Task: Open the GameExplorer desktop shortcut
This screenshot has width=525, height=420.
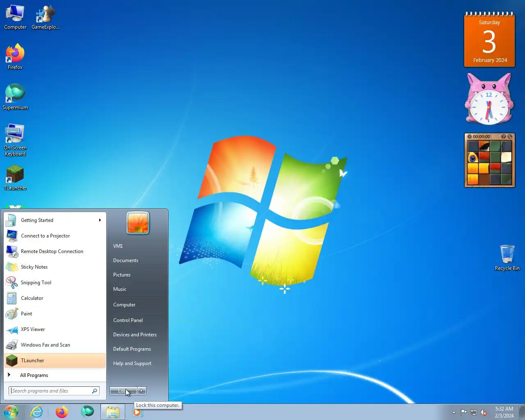Action: (x=46, y=17)
